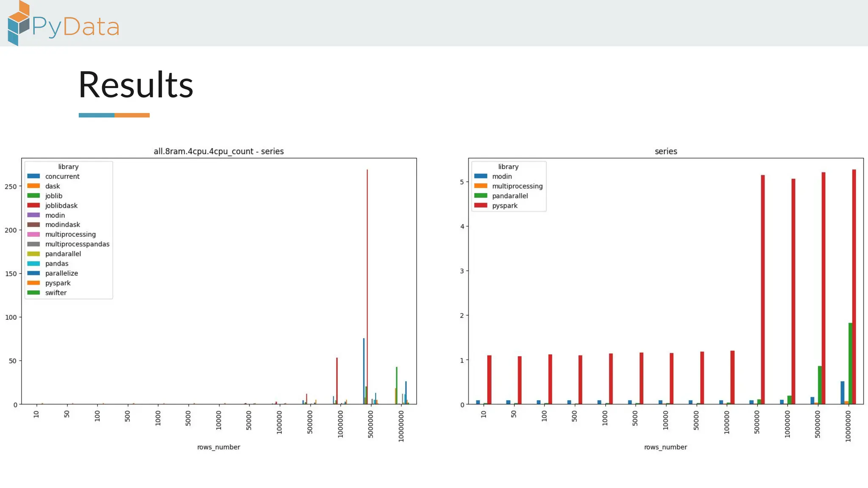Viewport: 868px width, 488px height.
Task: Click the concurrent blue swatch in left legend
Action: (x=33, y=176)
